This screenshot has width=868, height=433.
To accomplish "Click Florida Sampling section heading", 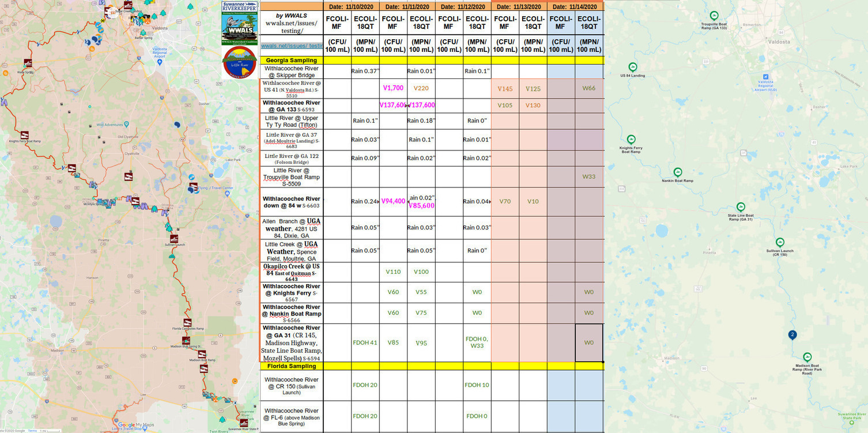I will pyautogui.click(x=291, y=366).
